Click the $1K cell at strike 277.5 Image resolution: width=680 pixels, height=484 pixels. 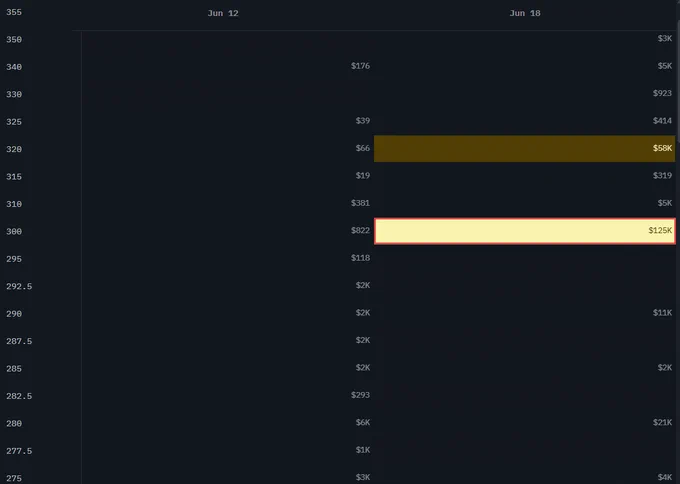[x=363, y=450]
